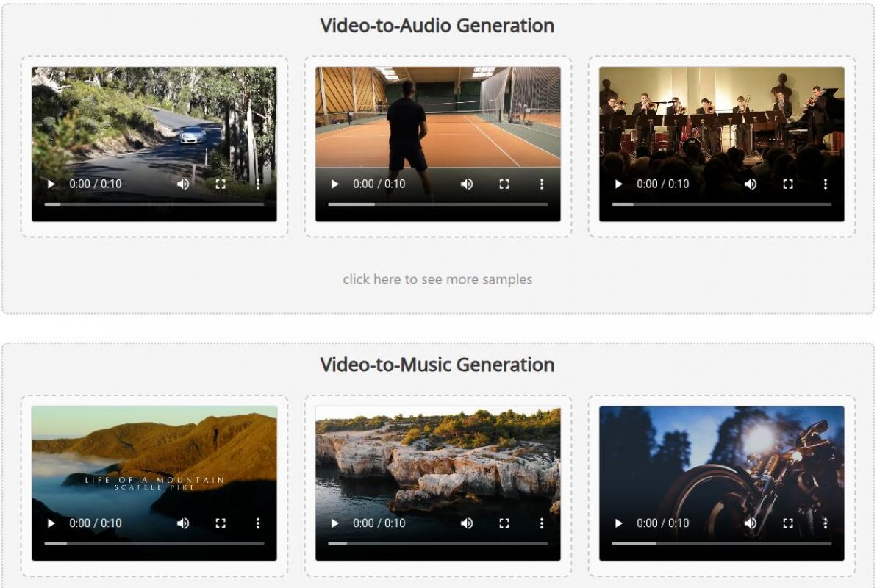This screenshot has width=877, height=588.
Task: Open the more options menu on the car video
Action: coord(259,184)
